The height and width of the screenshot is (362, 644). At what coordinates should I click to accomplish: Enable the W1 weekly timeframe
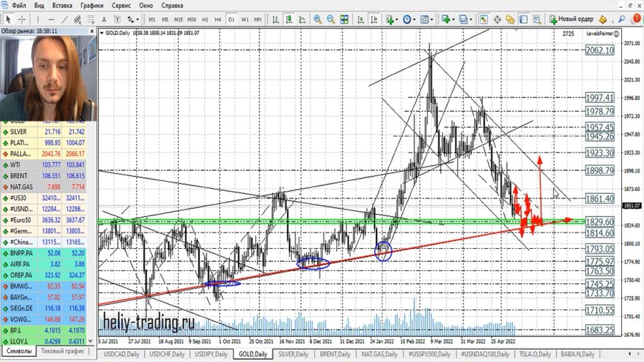click(245, 19)
